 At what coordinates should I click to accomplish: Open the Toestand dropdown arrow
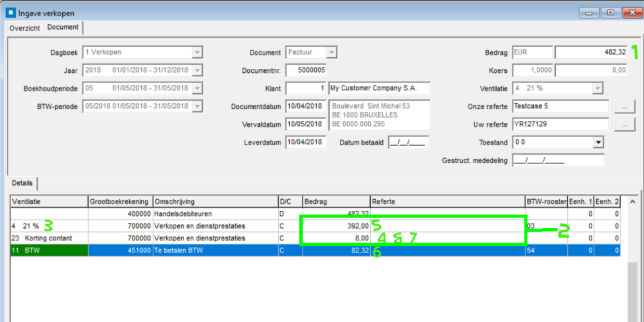[x=598, y=142]
